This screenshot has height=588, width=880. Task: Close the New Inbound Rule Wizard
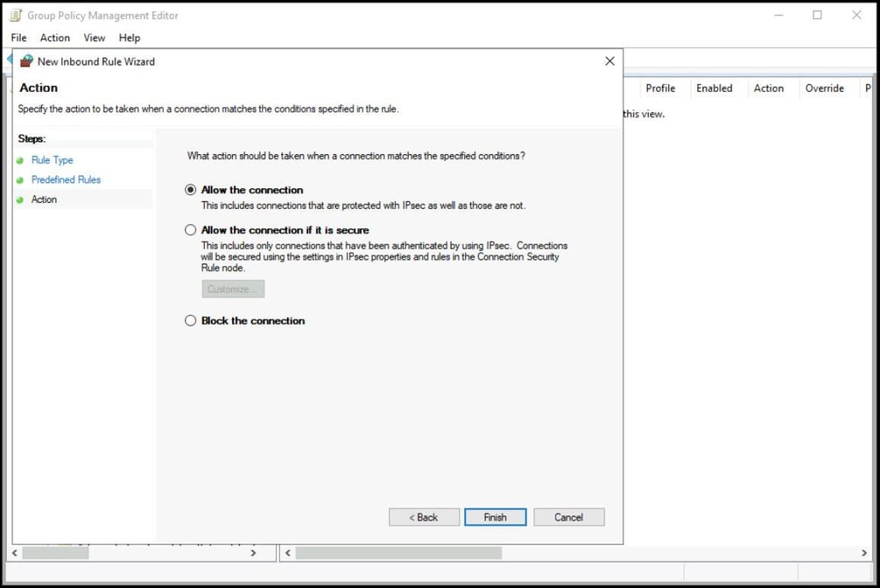coord(609,61)
